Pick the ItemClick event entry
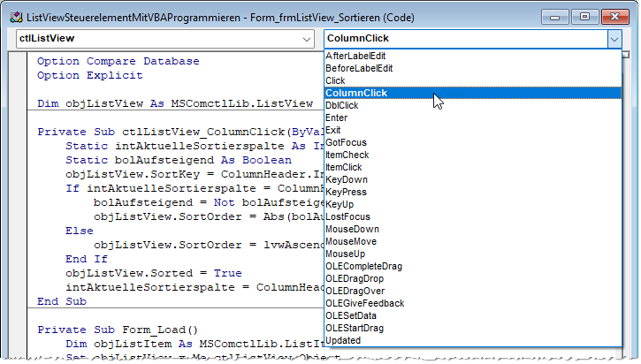The width and height of the screenshot is (641, 364). pyautogui.click(x=344, y=167)
